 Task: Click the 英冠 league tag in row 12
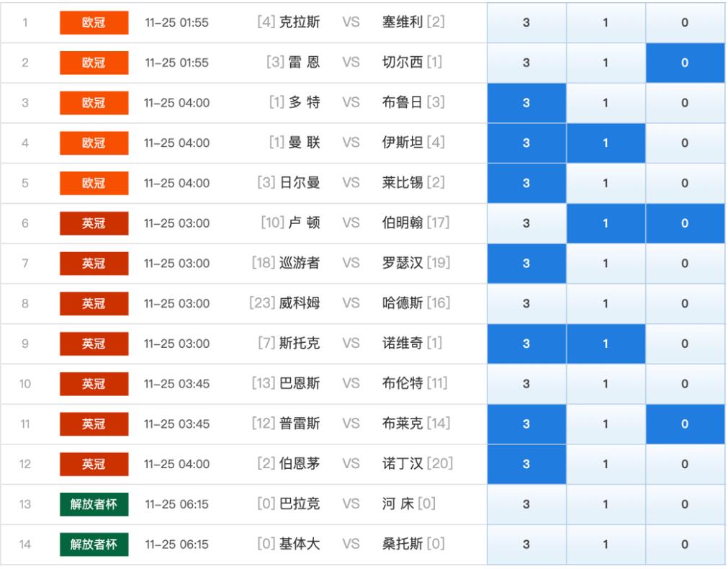coord(94,465)
